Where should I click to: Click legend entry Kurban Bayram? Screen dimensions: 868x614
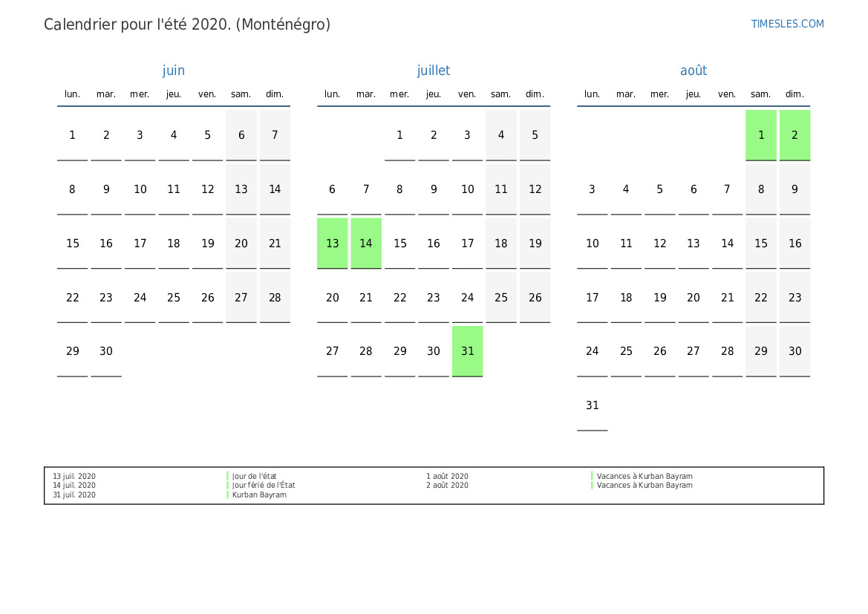point(259,494)
